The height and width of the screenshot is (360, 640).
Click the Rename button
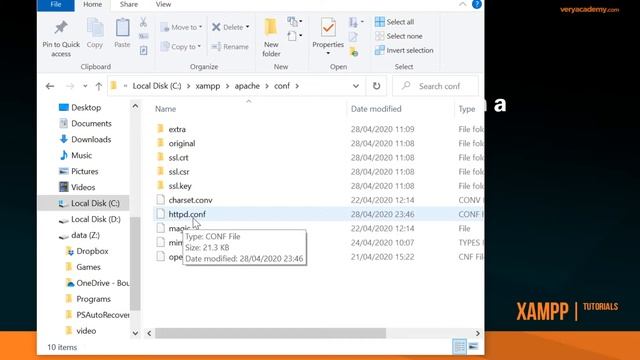tap(230, 47)
